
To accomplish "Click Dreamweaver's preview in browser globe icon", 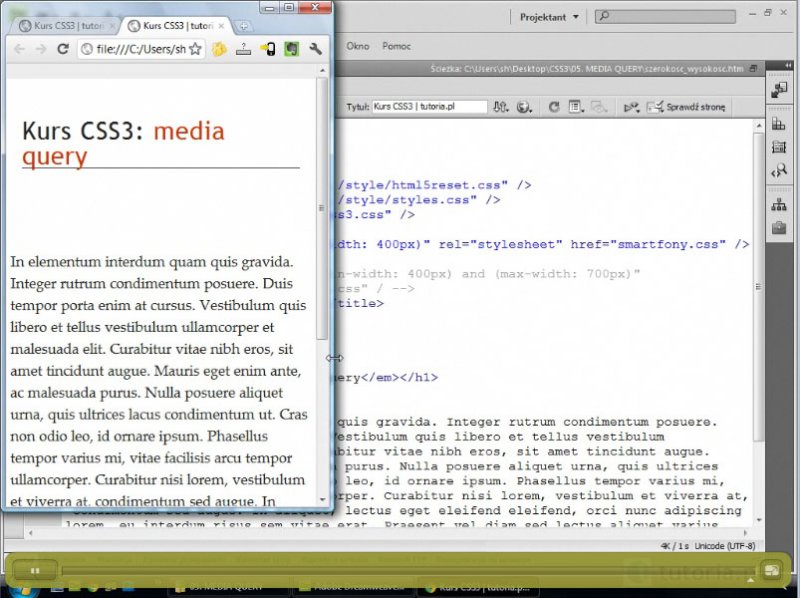I will tap(523, 106).
